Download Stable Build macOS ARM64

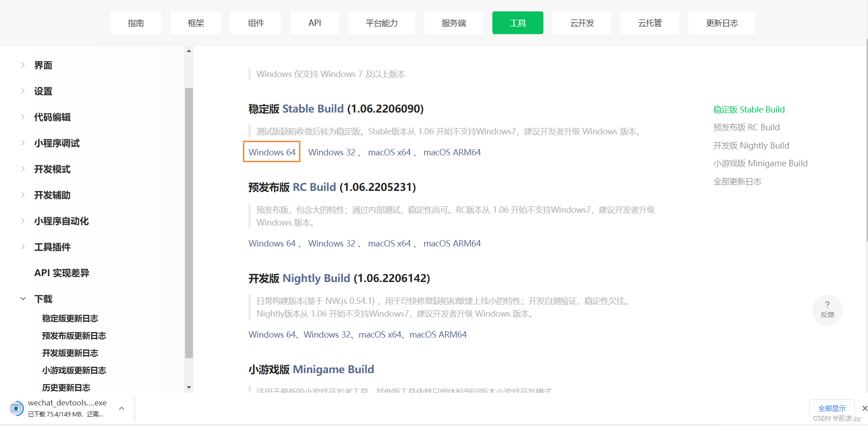452,152
